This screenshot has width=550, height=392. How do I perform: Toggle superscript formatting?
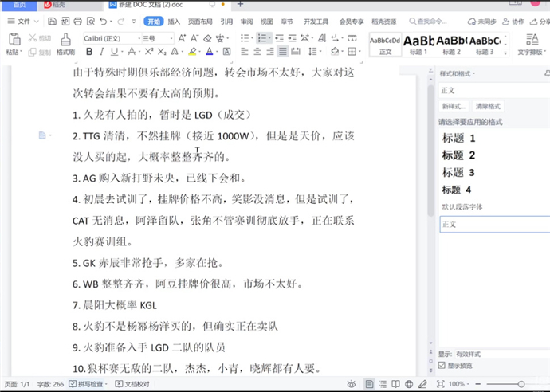click(149, 52)
